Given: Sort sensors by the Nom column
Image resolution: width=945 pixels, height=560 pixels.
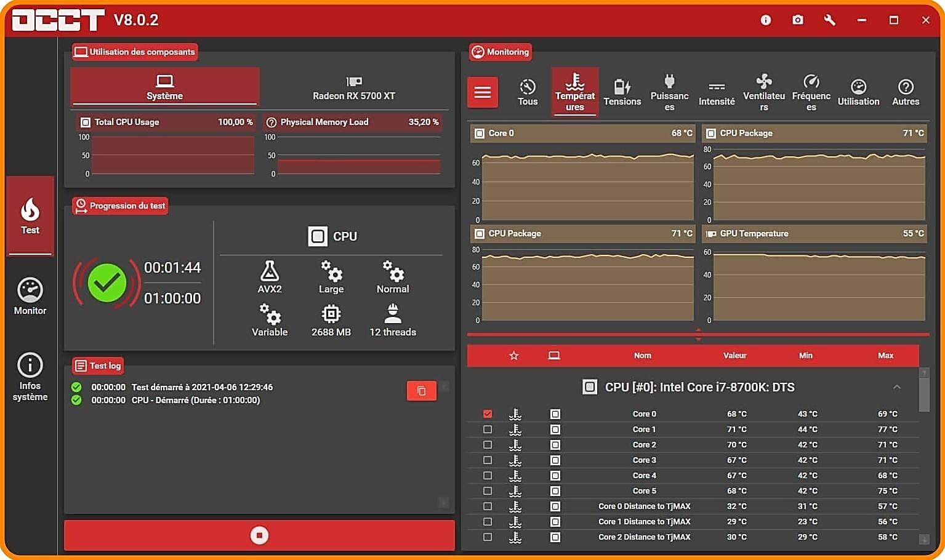Looking at the screenshot, I should [643, 356].
